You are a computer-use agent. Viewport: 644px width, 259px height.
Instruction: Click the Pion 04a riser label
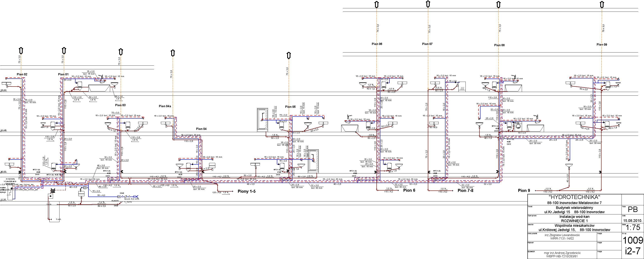(165, 106)
